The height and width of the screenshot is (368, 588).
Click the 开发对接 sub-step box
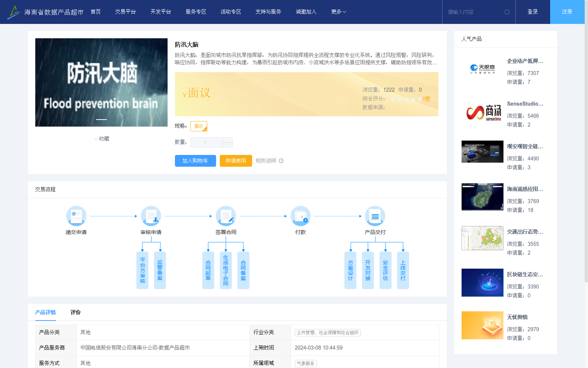coord(368,270)
